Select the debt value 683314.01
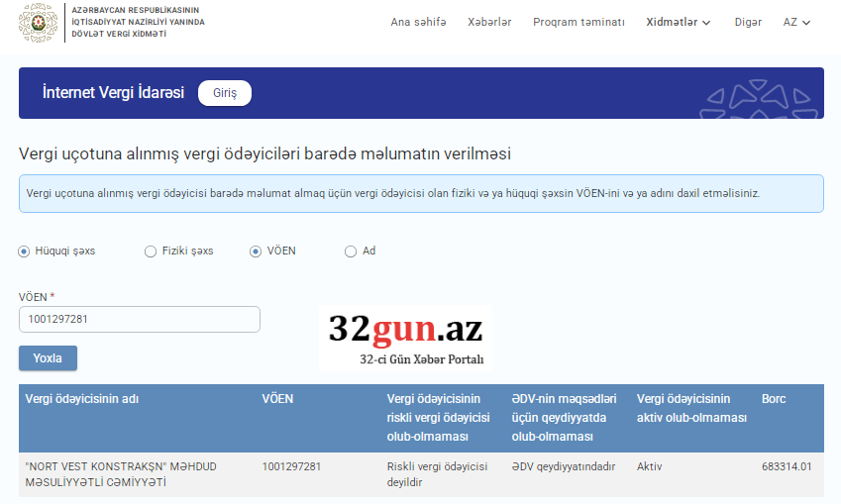This screenshot has width=841, height=504. click(787, 466)
